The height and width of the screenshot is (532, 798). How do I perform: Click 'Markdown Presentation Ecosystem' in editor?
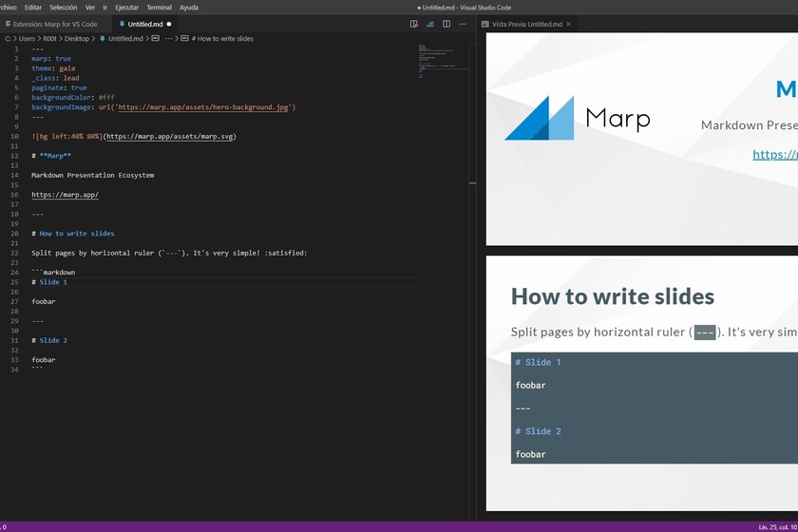tap(93, 175)
